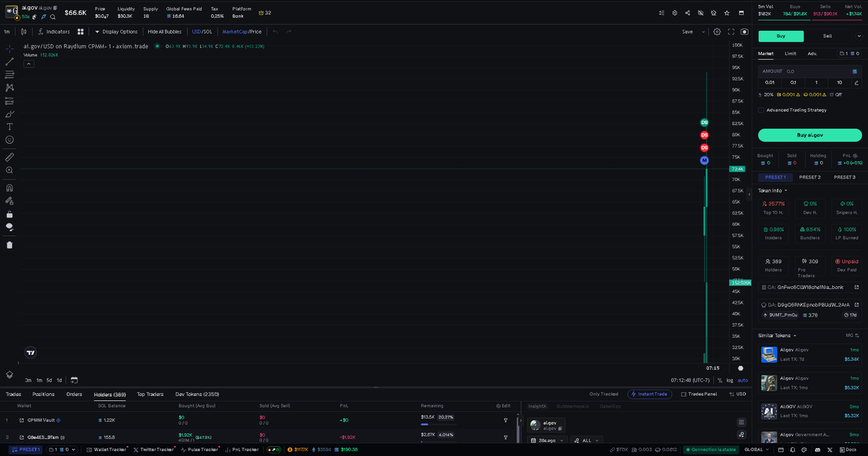Open the Fibonacci retracement tools
The height and width of the screenshot is (456, 868).
click(9, 74)
